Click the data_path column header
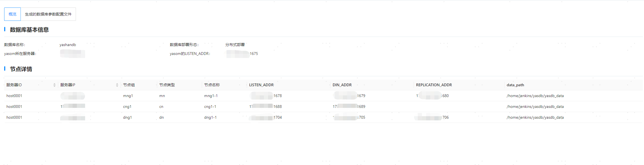644x165 pixels. [515, 85]
